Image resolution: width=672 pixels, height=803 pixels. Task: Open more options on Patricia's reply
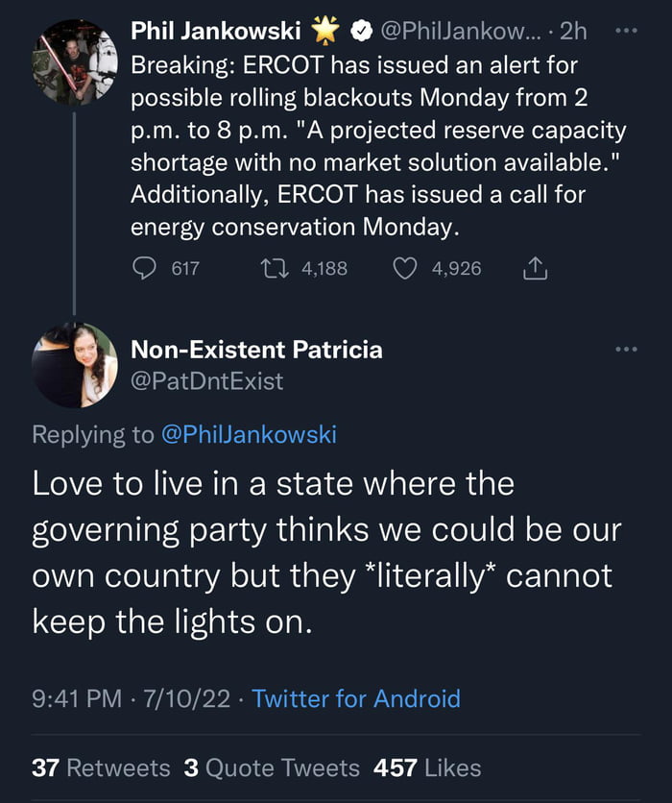pyautogui.click(x=625, y=349)
